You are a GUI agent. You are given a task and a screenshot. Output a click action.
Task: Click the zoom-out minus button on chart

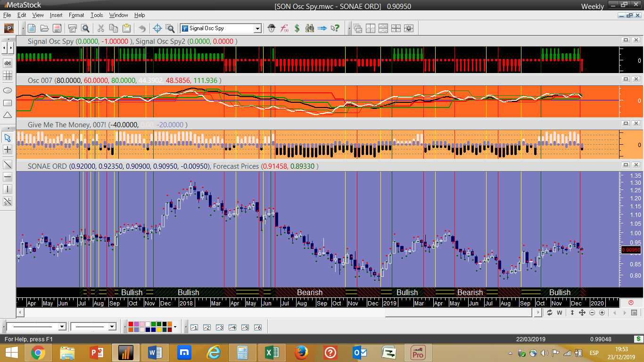pos(592,313)
